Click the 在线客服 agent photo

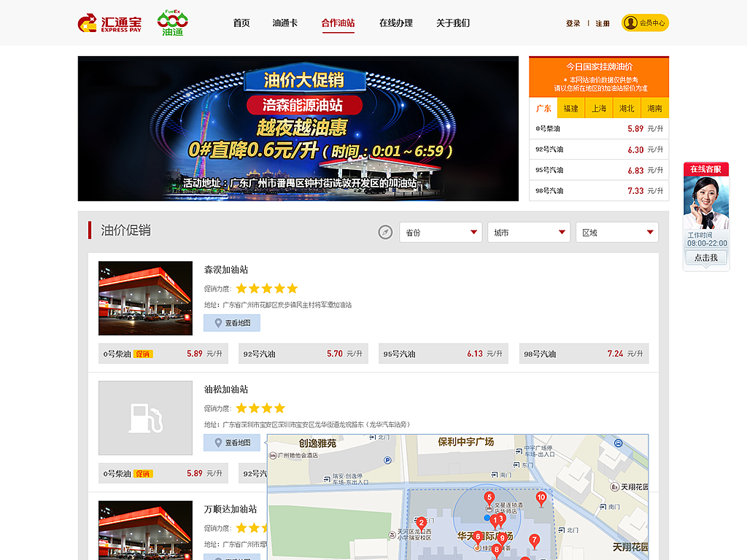706,203
